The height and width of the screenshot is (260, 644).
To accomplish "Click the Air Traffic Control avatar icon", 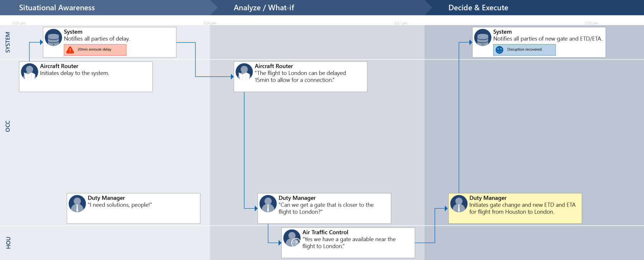I will pos(292,238).
